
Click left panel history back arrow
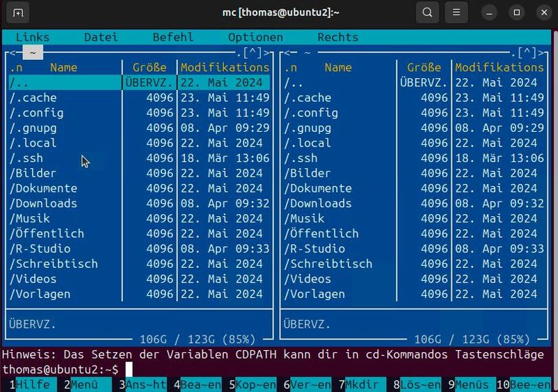tap(12, 53)
